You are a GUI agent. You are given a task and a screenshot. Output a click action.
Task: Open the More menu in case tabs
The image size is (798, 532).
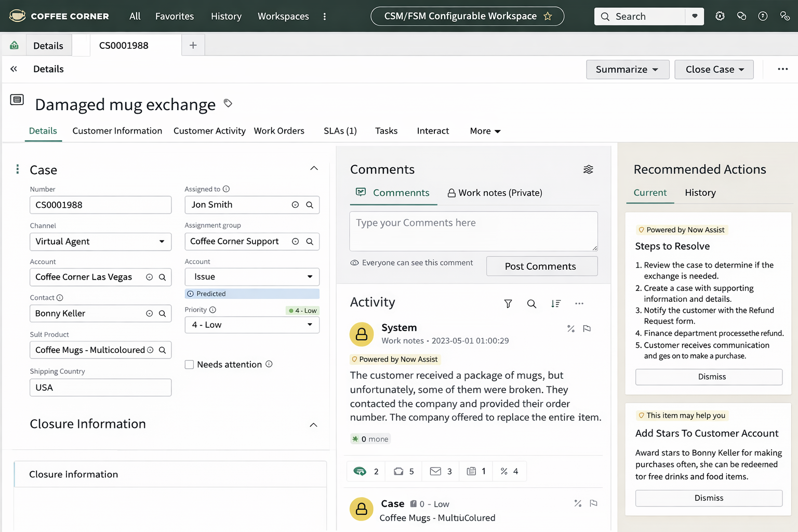[x=484, y=131]
